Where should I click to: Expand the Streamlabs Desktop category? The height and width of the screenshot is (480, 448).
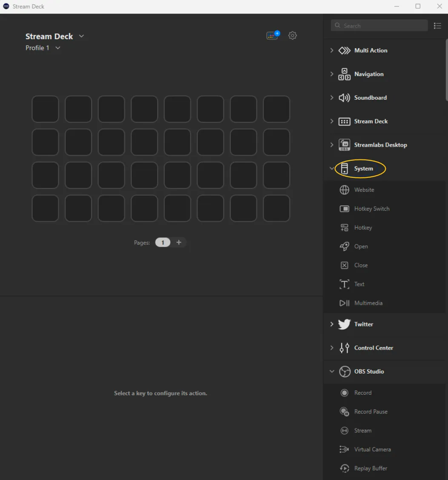(x=331, y=145)
